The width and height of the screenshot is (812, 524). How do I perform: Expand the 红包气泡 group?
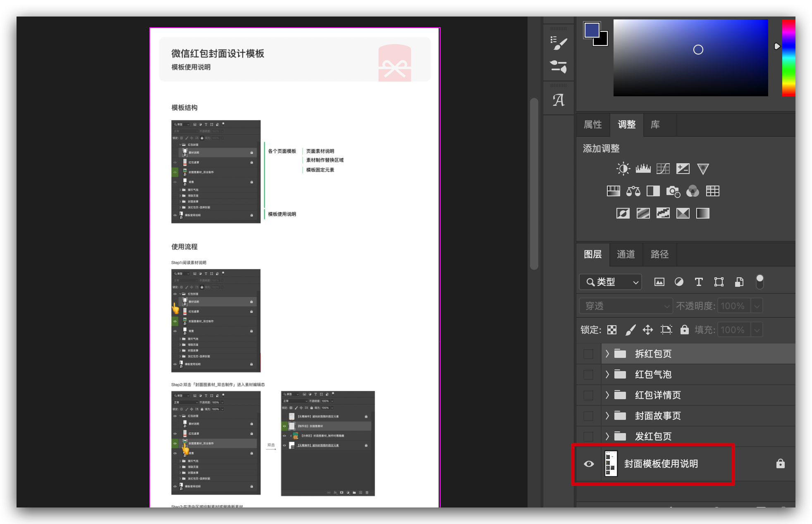[x=607, y=374]
